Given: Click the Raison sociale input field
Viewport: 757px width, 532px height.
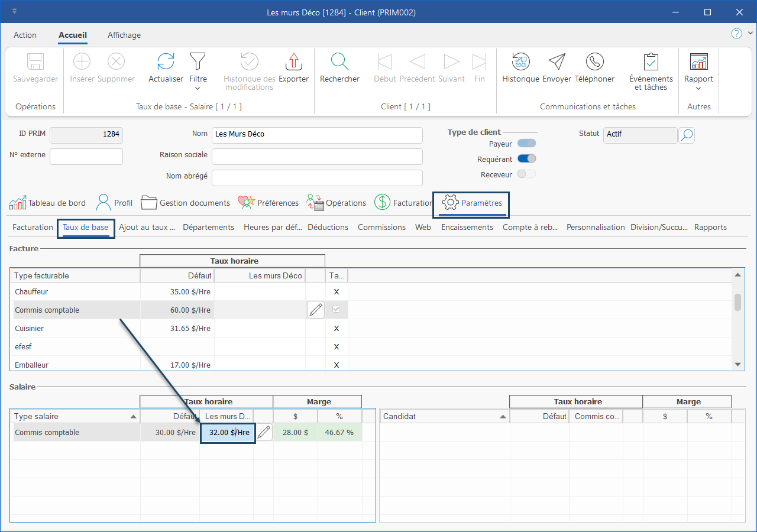Looking at the screenshot, I should pos(317,157).
